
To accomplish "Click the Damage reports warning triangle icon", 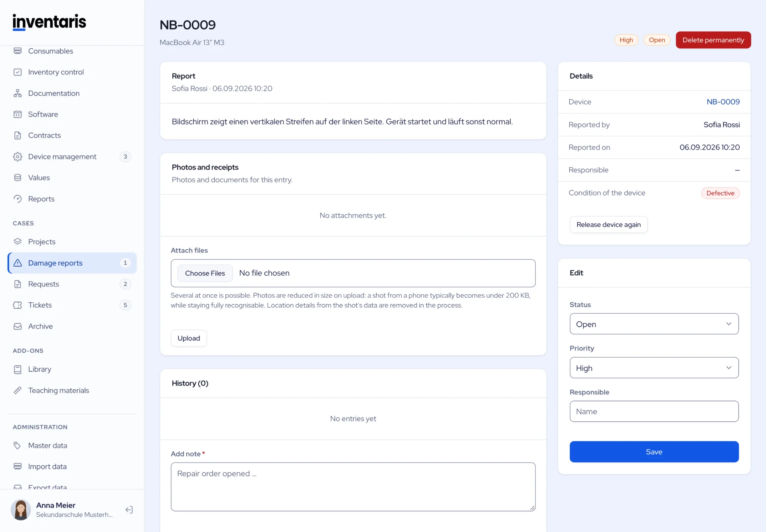I will pyautogui.click(x=18, y=263).
